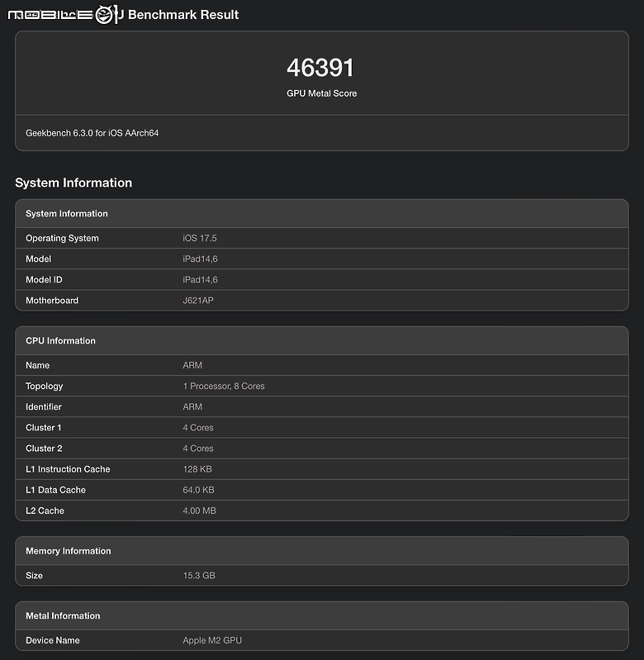Select the 64.0 KB cache value
The image size is (644, 660).
[x=198, y=490]
